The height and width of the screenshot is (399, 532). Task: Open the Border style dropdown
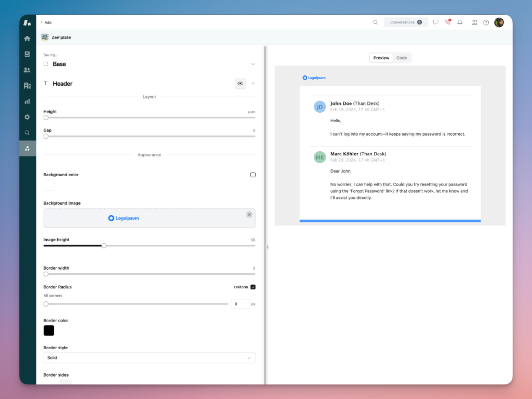click(x=149, y=357)
